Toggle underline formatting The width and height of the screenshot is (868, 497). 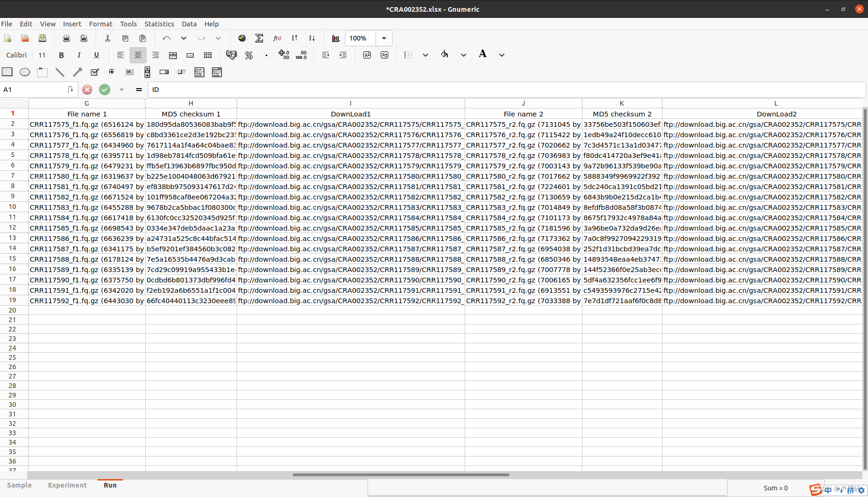97,55
